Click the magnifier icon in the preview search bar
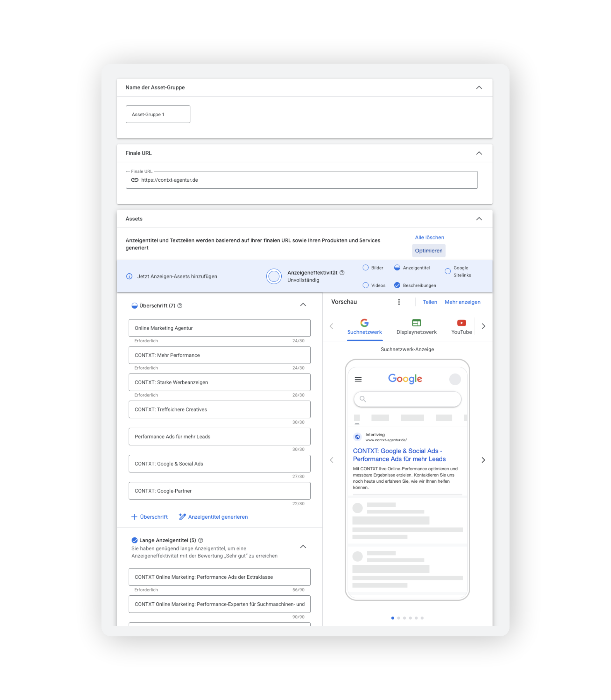 pos(363,399)
